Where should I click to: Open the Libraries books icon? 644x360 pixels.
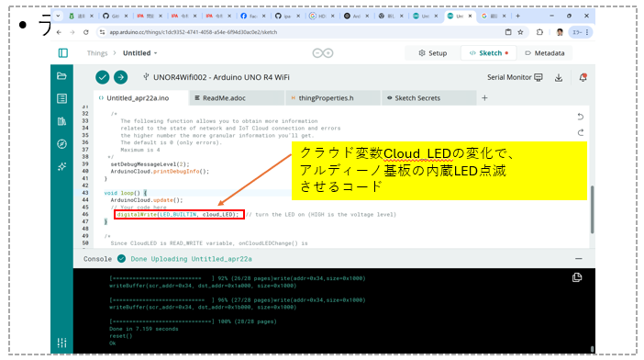(61, 121)
